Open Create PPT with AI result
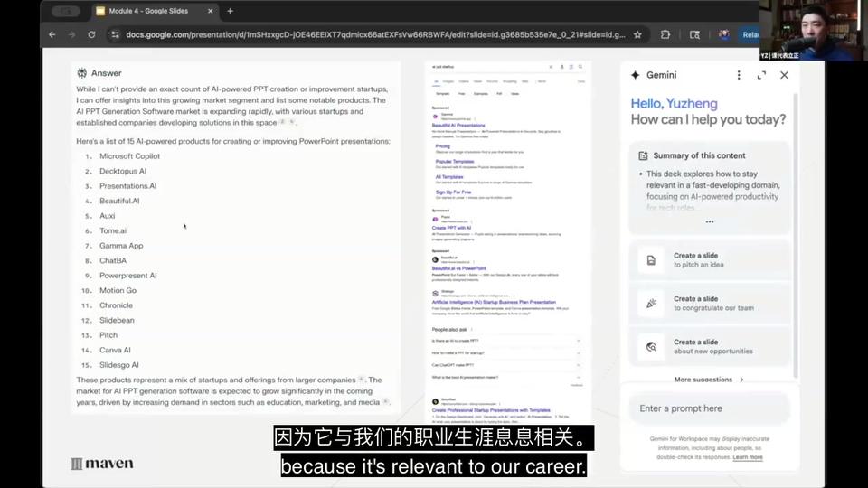 [451, 228]
